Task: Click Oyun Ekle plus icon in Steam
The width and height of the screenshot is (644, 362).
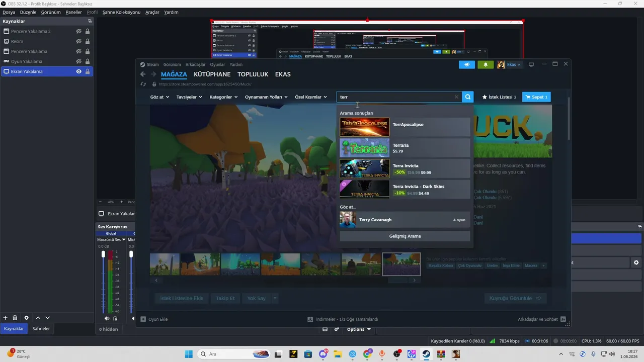Action: [143, 319]
